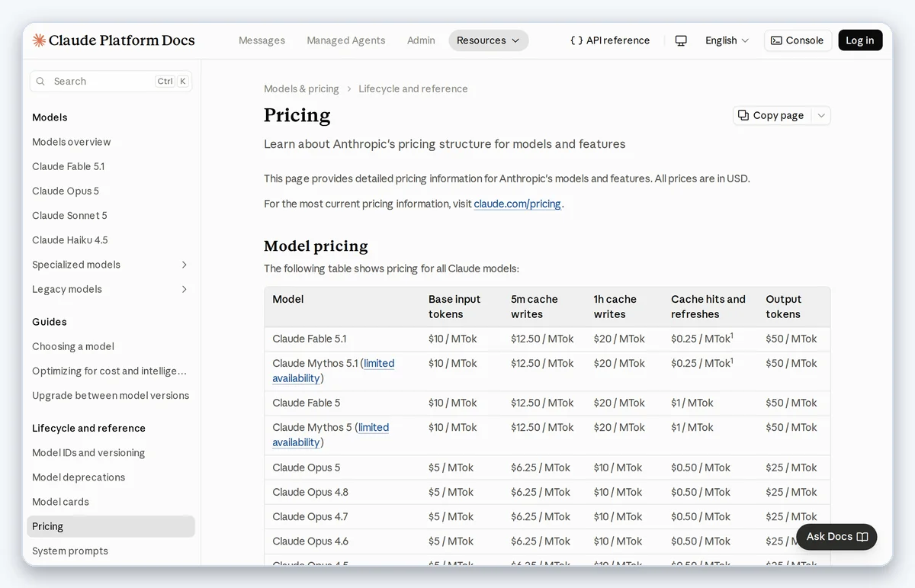Click the Copy page button
This screenshot has height=588, width=915.
[772, 115]
